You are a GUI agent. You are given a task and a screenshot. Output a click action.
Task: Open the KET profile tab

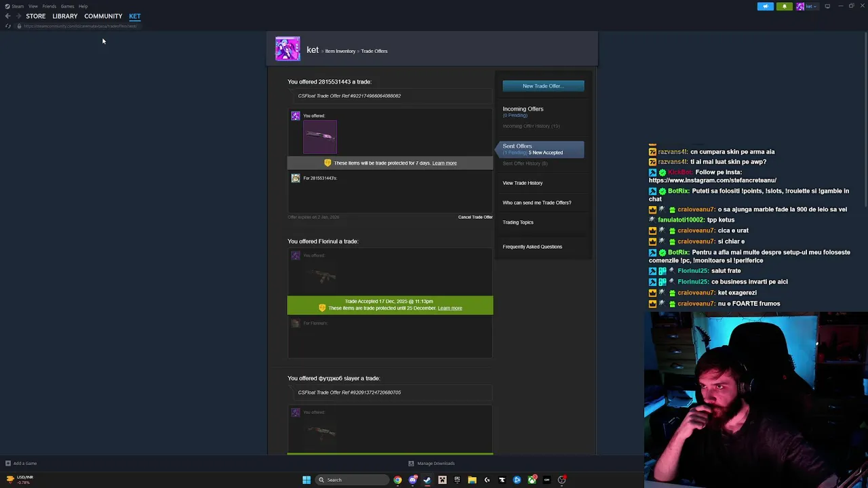click(135, 16)
